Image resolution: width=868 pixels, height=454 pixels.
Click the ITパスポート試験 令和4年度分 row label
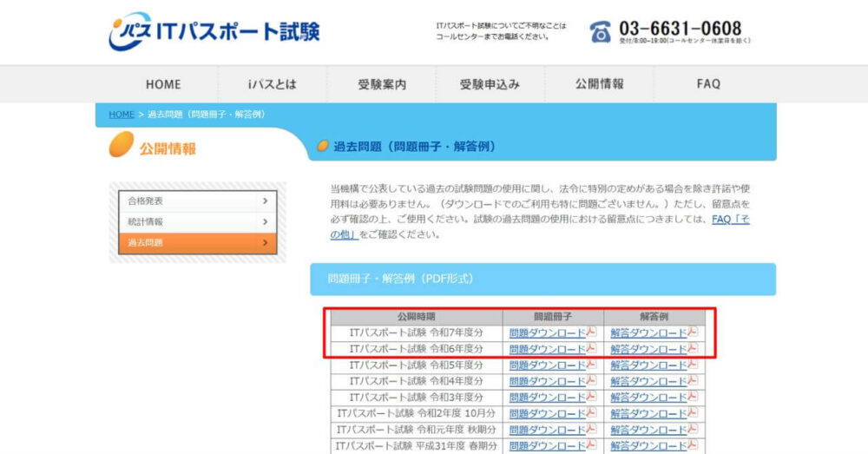[417, 381]
